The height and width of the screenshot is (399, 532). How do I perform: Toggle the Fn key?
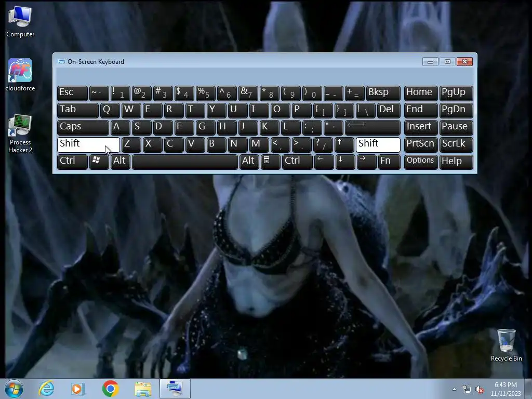click(389, 162)
